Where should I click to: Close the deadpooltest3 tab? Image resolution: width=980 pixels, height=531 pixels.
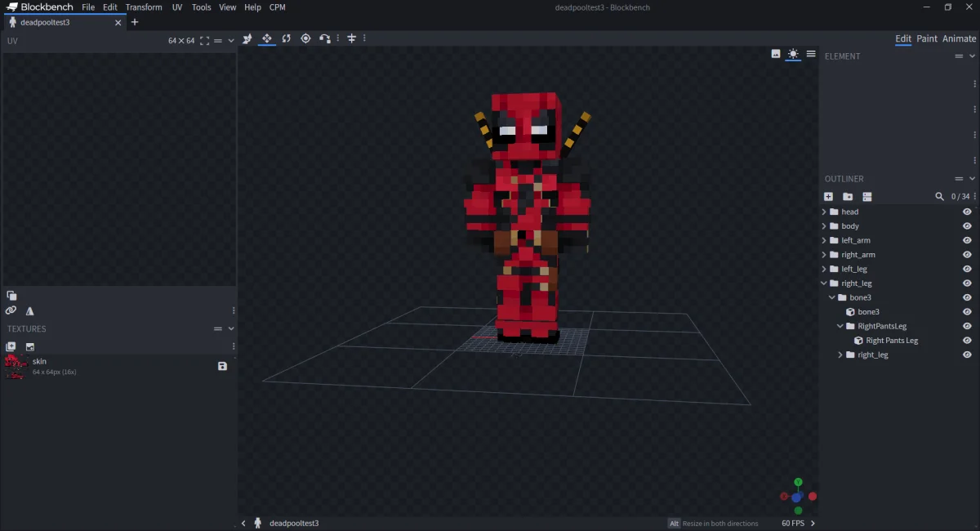click(118, 23)
